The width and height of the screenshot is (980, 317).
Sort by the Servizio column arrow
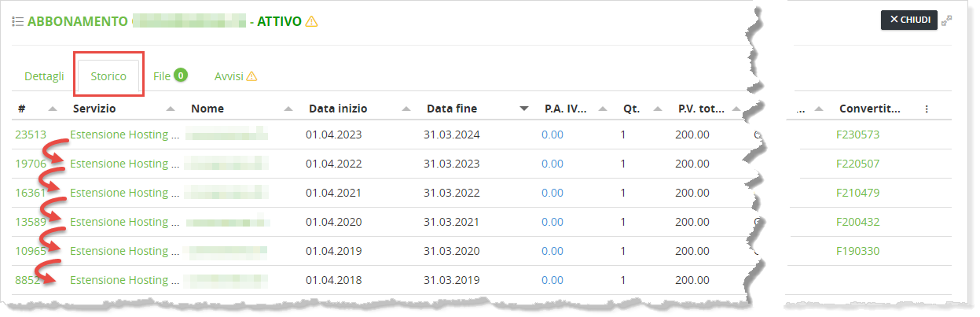pos(171,109)
